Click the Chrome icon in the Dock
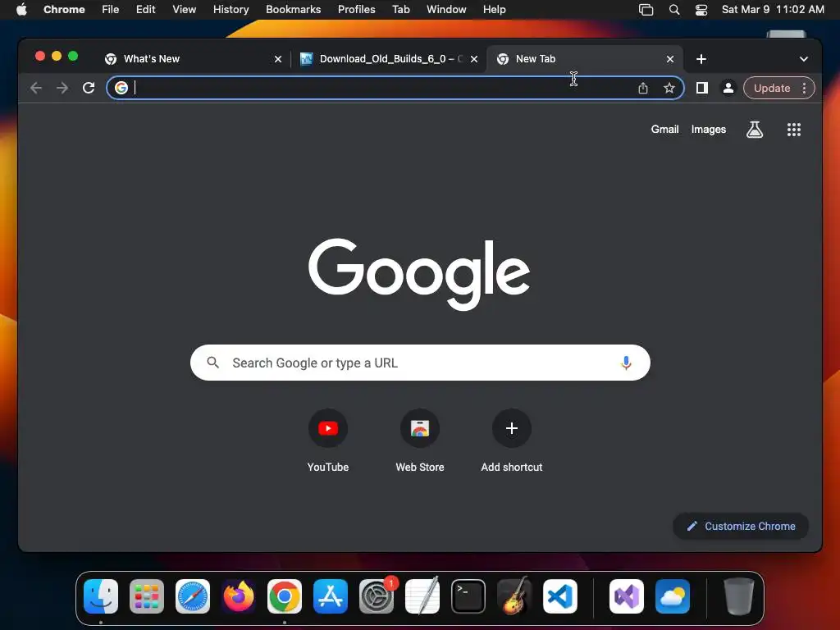 coord(285,596)
